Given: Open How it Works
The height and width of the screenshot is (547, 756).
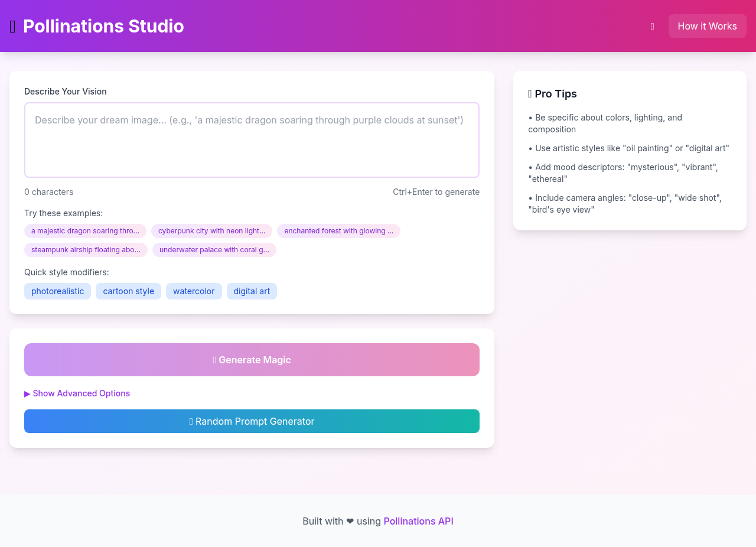Looking at the screenshot, I should [707, 26].
